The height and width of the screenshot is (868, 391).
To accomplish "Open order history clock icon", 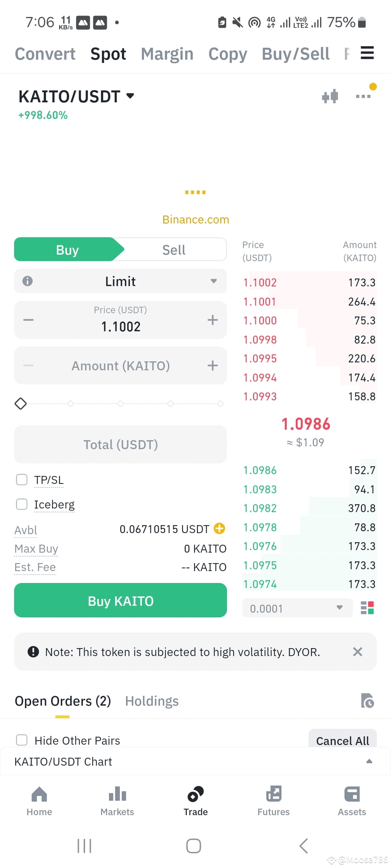I will click(367, 701).
